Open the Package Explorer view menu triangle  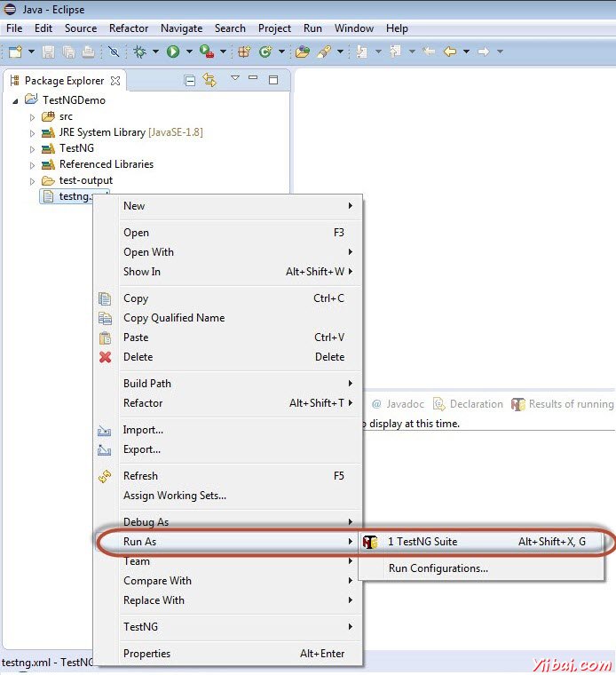235,78
